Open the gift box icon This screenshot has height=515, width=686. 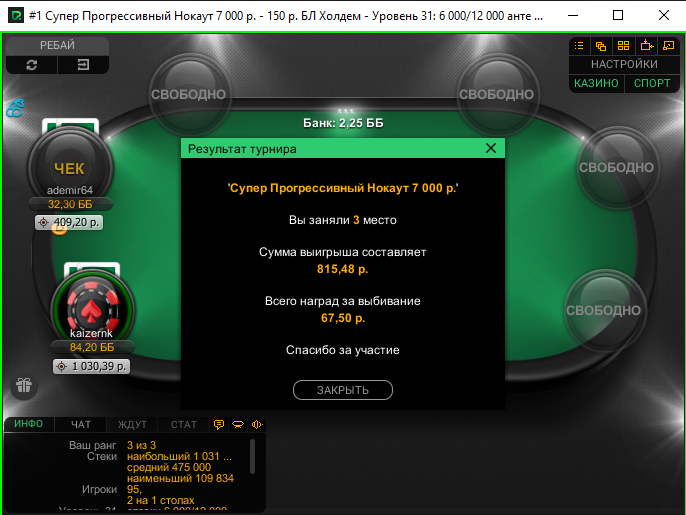(x=24, y=385)
